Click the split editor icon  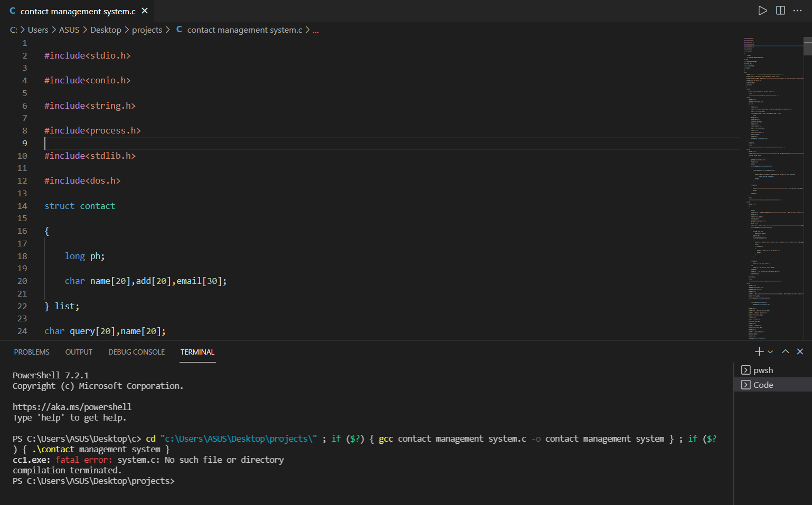[x=780, y=11]
